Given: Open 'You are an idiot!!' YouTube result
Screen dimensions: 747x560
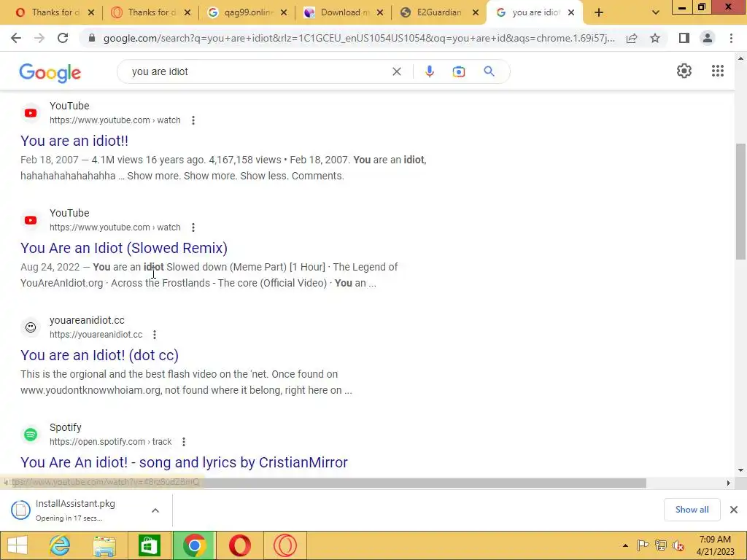Looking at the screenshot, I should (74, 141).
